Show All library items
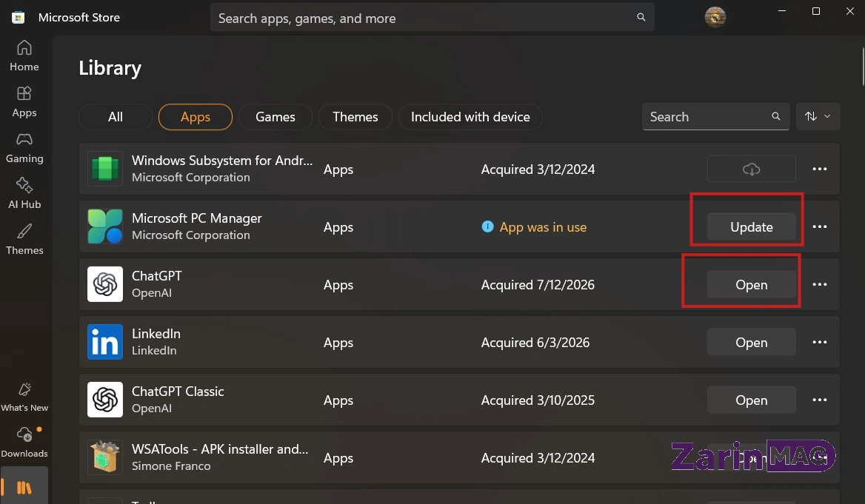 tap(116, 117)
